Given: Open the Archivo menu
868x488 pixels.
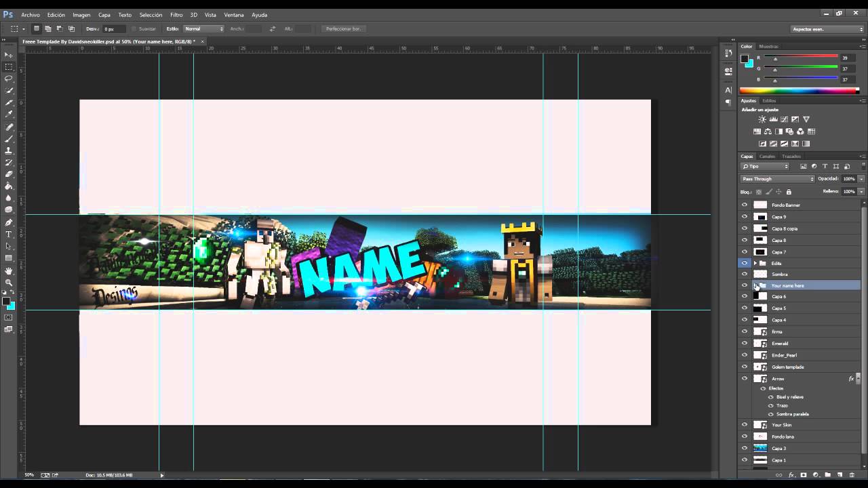Looking at the screenshot, I should pos(31,14).
